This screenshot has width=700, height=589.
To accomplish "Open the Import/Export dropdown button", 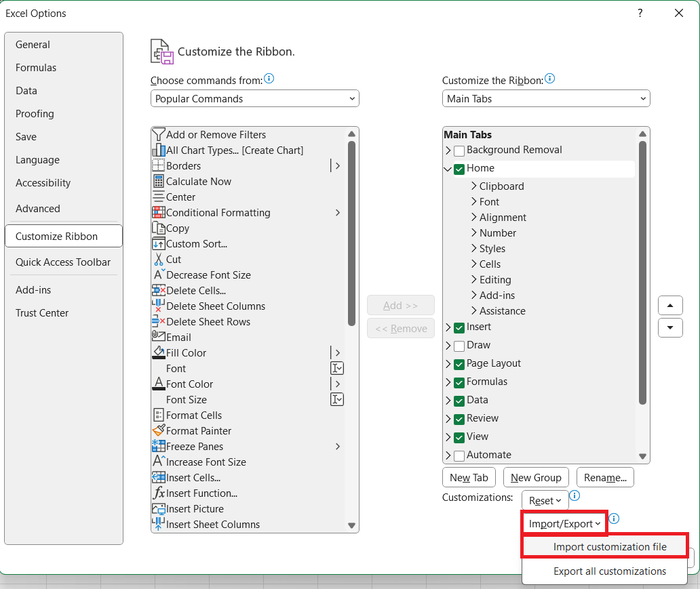I will [x=564, y=523].
